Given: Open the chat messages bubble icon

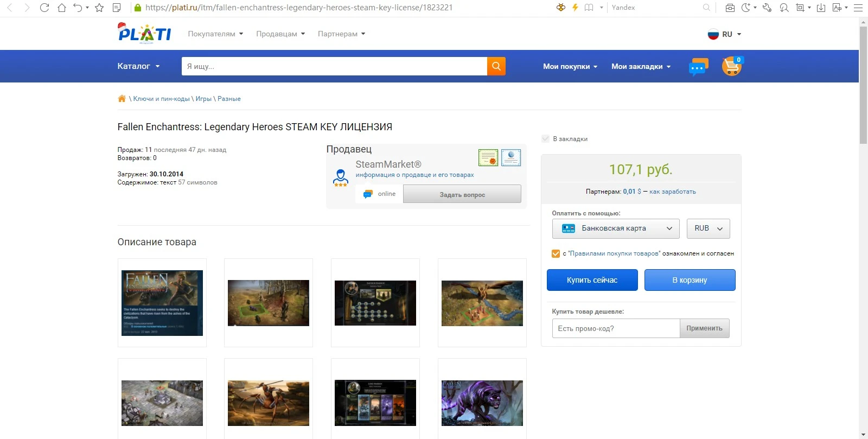Looking at the screenshot, I should [x=698, y=67].
